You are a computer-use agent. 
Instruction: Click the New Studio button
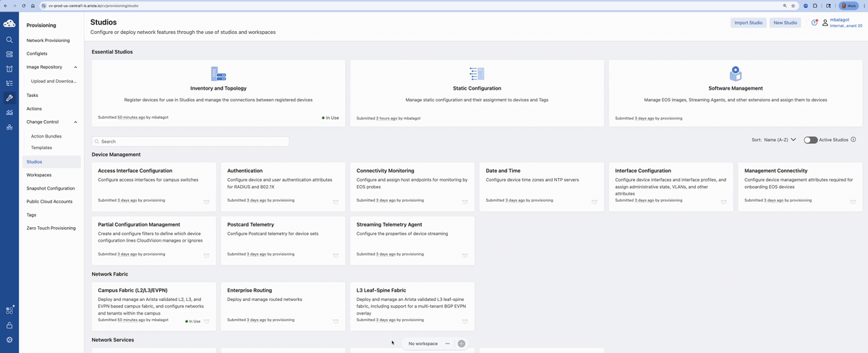point(785,23)
